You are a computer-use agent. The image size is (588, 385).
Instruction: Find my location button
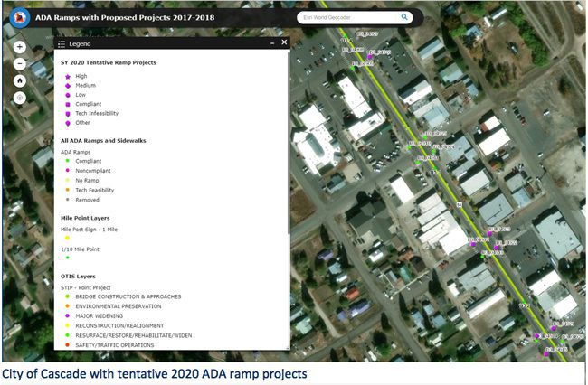(x=20, y=98)
